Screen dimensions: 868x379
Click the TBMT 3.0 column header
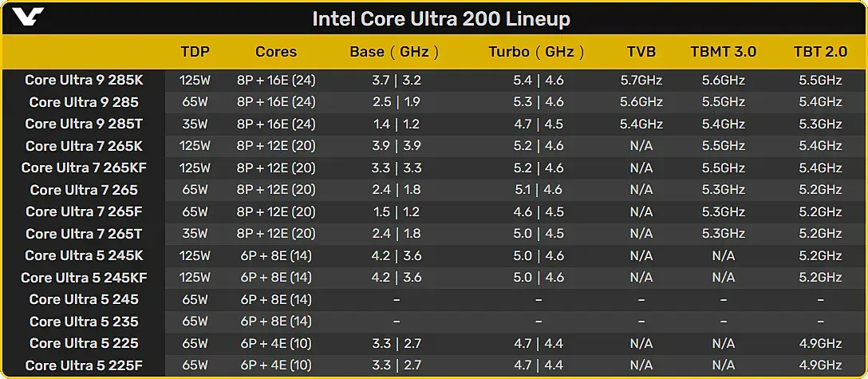(x=723, y=52)
